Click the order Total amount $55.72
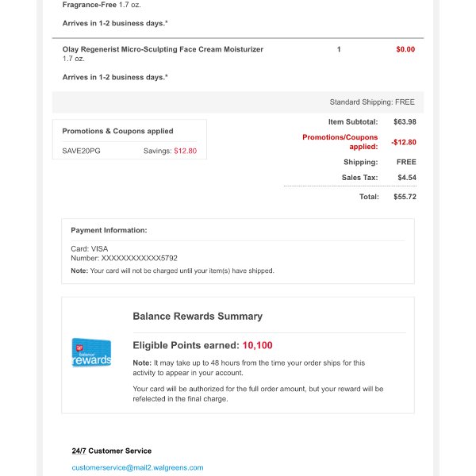 pyautogui.click(x=405, y=197)
